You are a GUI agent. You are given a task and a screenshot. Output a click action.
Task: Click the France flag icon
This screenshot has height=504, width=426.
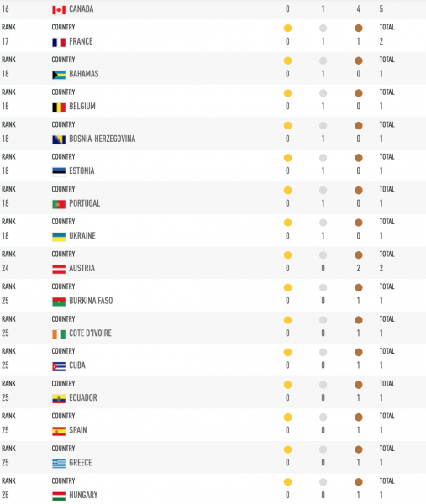click(x=59, y=43)
